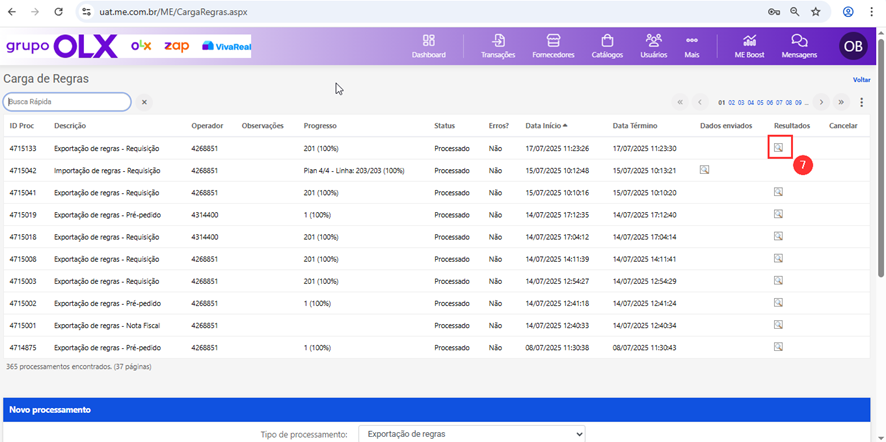Screen dimensions: 886x442
Task: Open the table options kebab menu
Action: coord(862,102)
